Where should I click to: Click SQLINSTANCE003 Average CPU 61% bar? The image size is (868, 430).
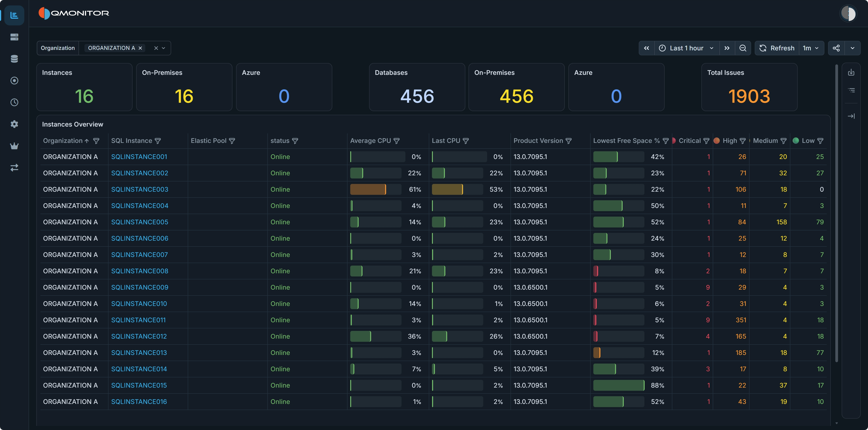point(376,189)
